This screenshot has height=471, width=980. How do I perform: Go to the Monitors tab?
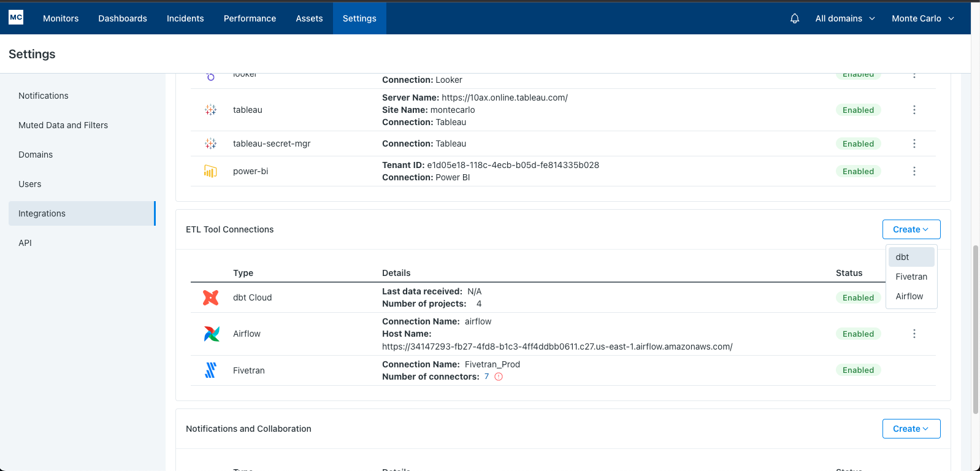pyautogui.click(x=61, y=18)
